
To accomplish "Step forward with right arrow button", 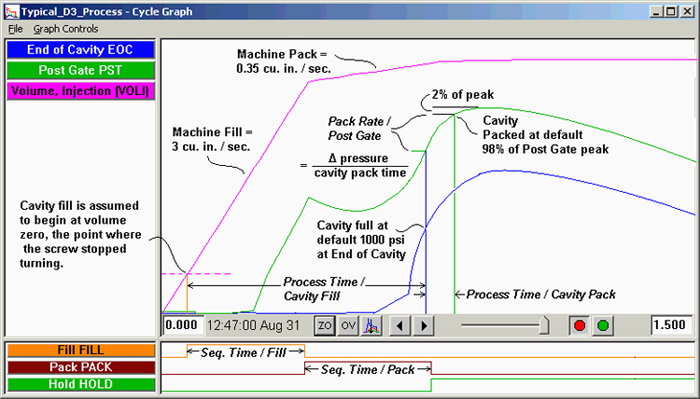I will point(424,325).
